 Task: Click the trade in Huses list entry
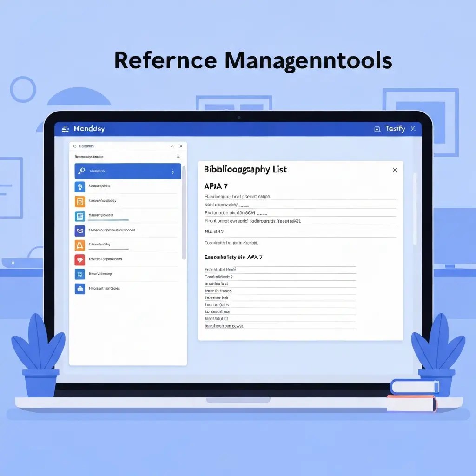(x=218, y=291)
